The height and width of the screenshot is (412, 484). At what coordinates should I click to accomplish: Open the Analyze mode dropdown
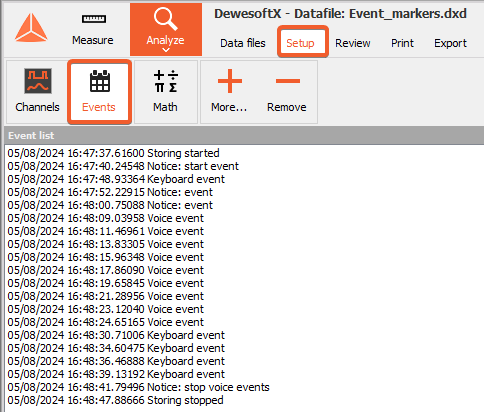click(x=166, y=30)
